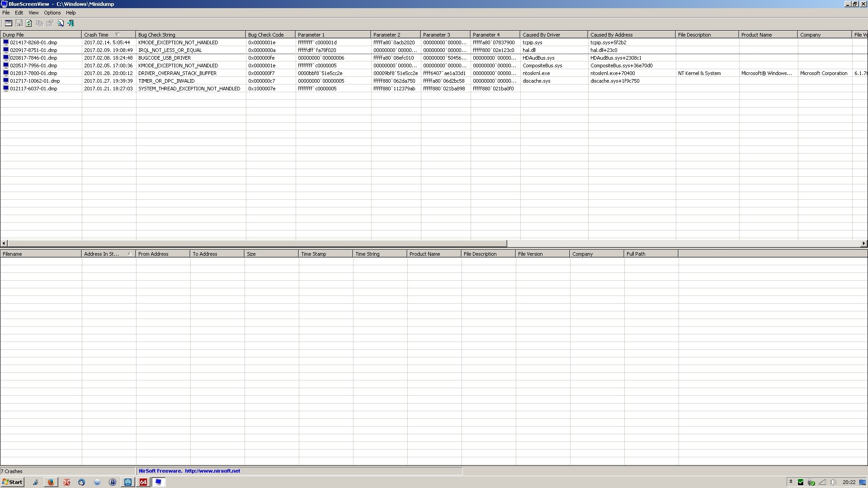Open the Options menu

pyautogui.click(x=52, y=13)
